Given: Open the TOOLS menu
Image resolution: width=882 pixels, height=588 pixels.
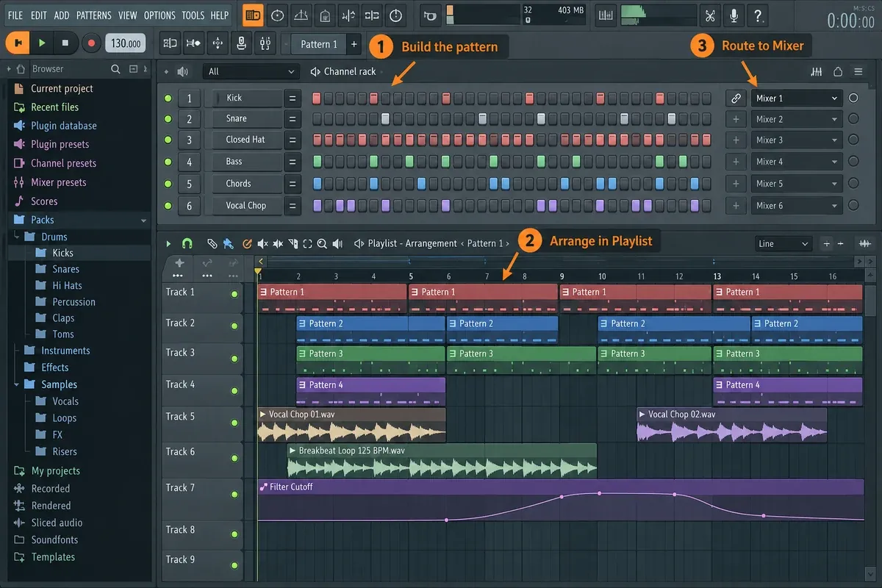Looking at the screenshot, I should pos(193,15).
